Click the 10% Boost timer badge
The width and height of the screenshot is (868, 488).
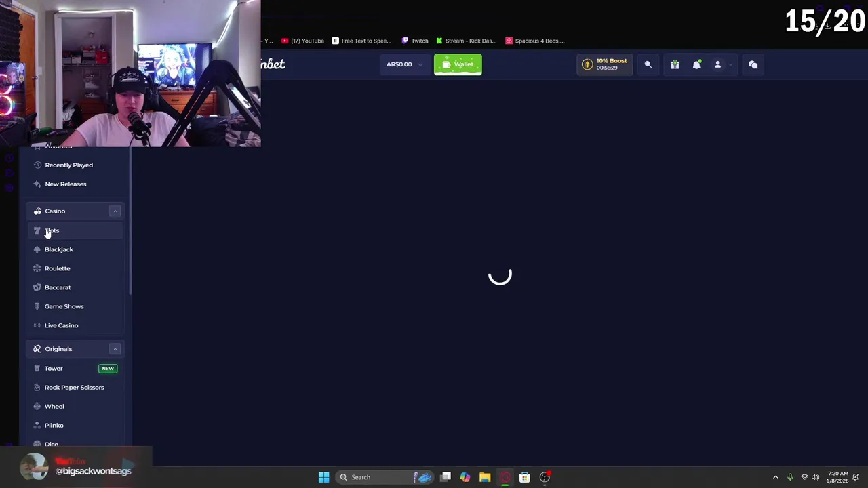(x=605, y=64)
